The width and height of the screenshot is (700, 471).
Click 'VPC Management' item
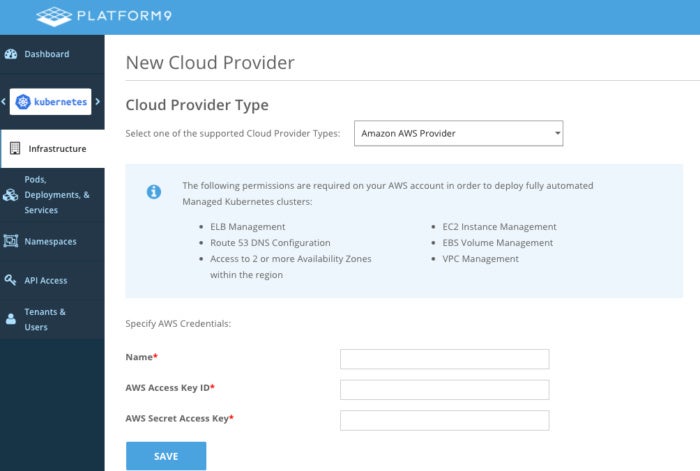pos(480,259)
